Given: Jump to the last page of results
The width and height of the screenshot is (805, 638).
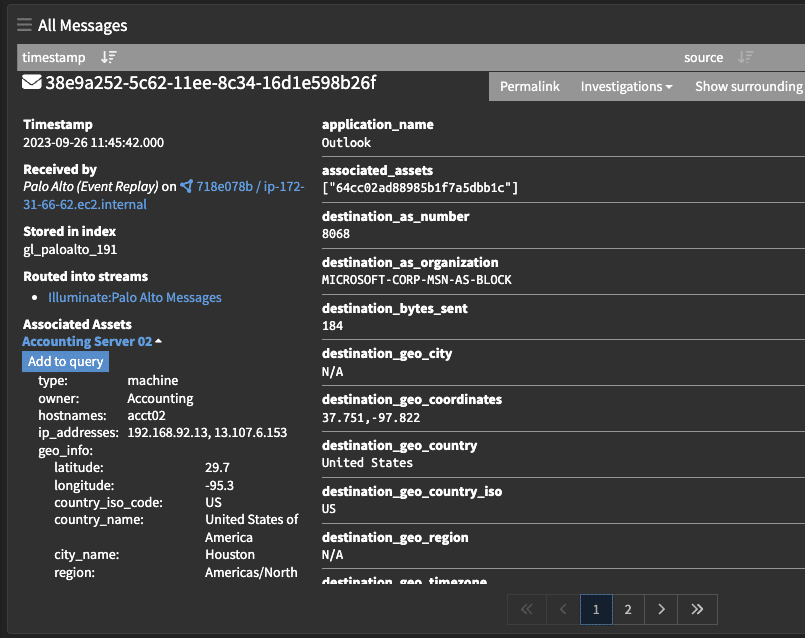Looking at the screenshot, I should [x=697, y=609].
